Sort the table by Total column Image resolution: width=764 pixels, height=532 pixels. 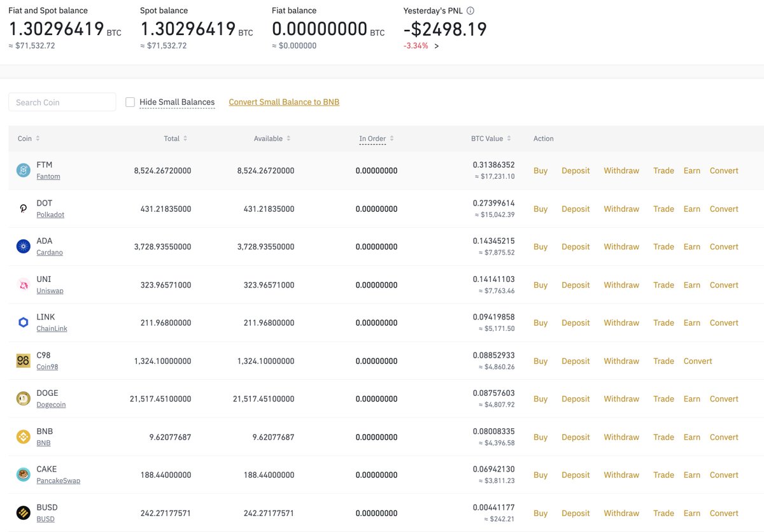point(176,139)
